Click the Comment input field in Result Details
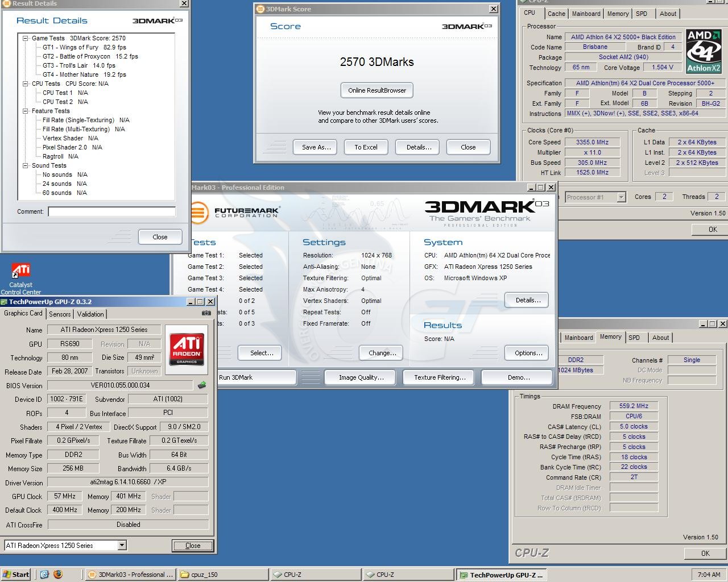 click(x=111, y=211)
